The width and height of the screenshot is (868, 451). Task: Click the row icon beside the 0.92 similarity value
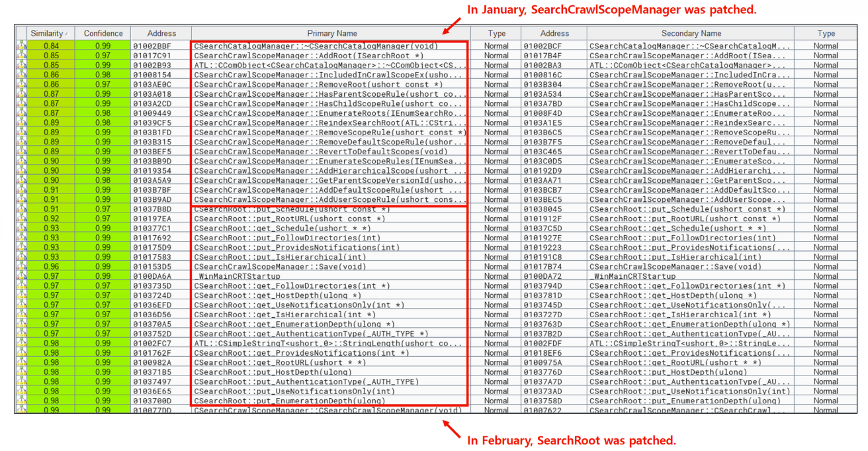pyautogui.click(x=21, y=219)
